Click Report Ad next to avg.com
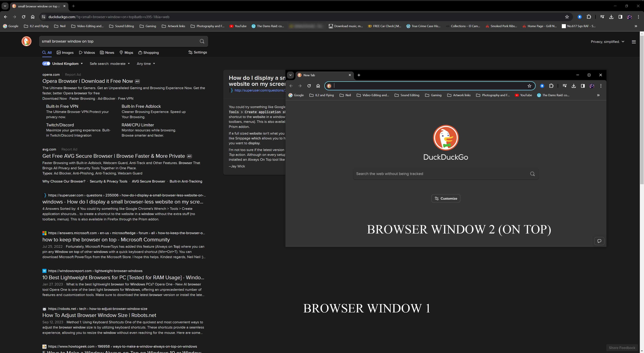The height and width of the screenshot is (353, 644). coord(69,149)
